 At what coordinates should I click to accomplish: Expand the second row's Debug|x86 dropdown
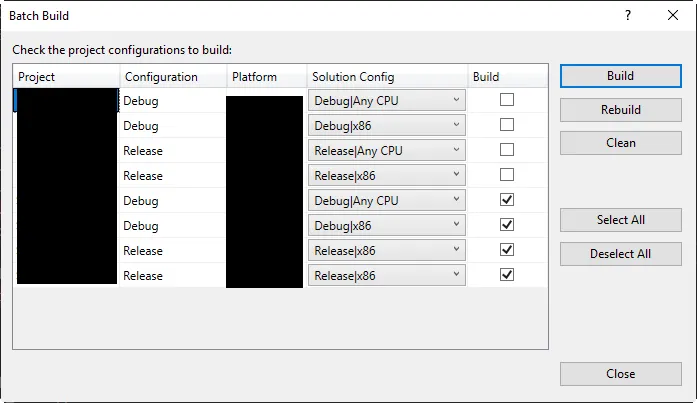click(457, 125)
